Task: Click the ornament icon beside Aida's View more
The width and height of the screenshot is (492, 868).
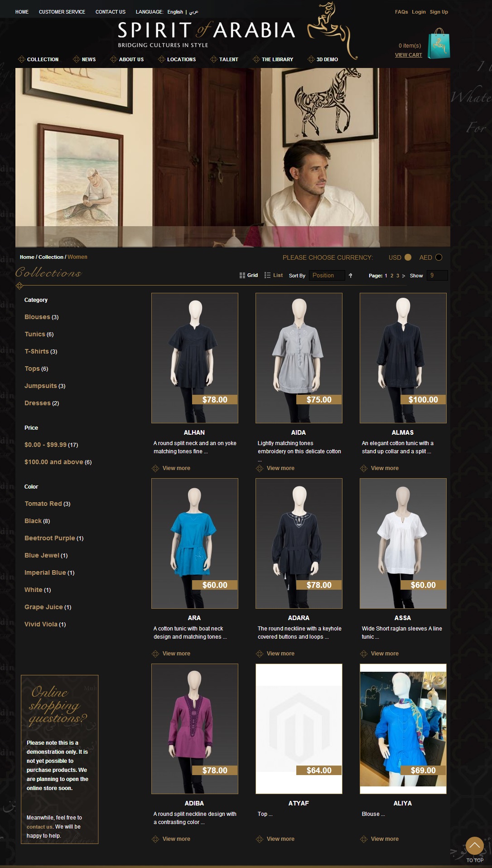Action: [x=260, y=468]
